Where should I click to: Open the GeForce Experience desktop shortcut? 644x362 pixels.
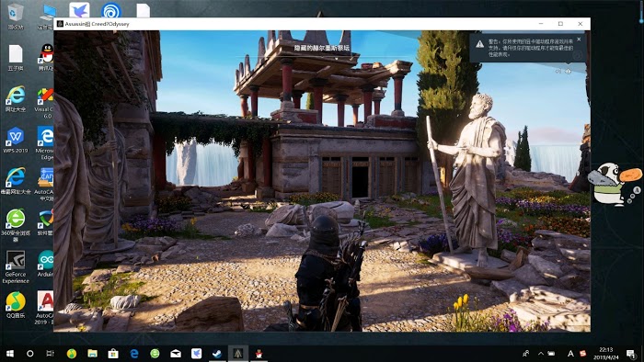pos(16,266)
